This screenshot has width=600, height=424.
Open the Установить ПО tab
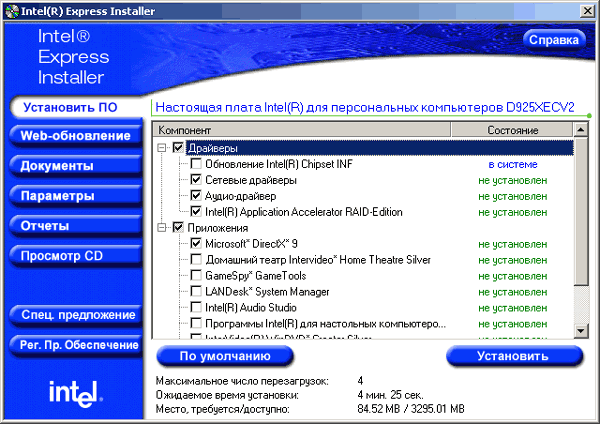(76, 108)
